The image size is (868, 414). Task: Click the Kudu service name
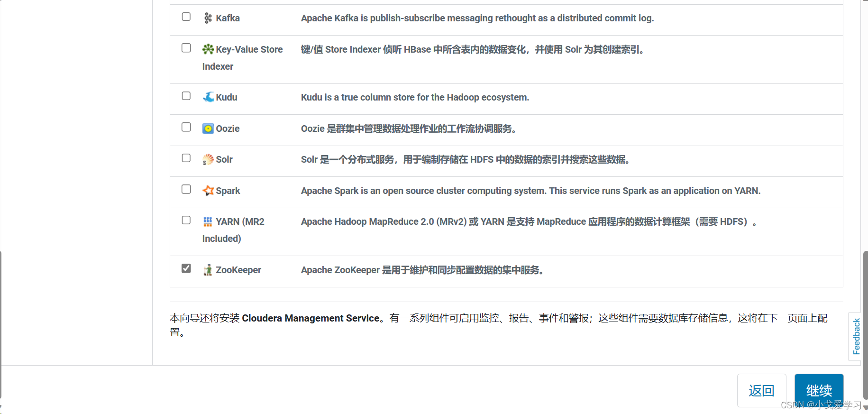[227, 97]
